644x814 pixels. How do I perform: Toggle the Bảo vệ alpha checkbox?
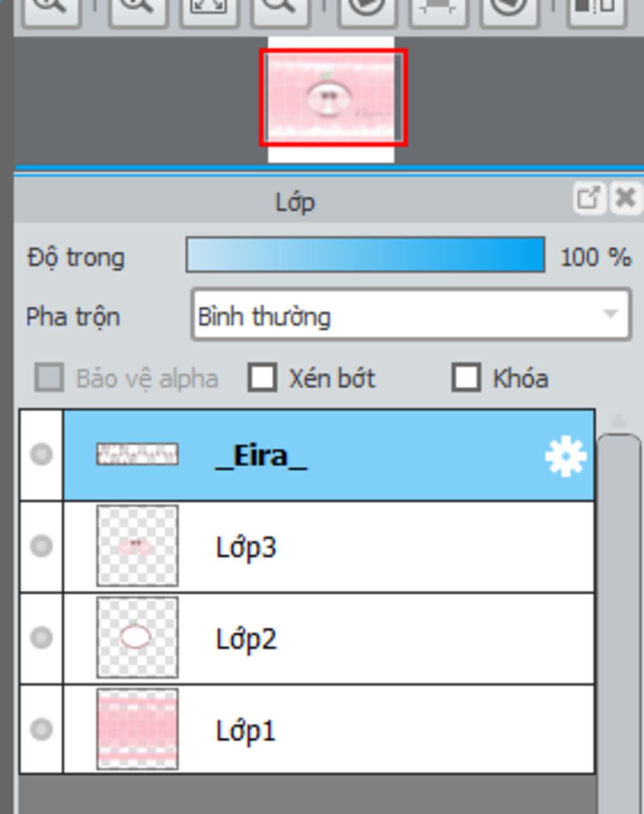click(x=49, y=377)
